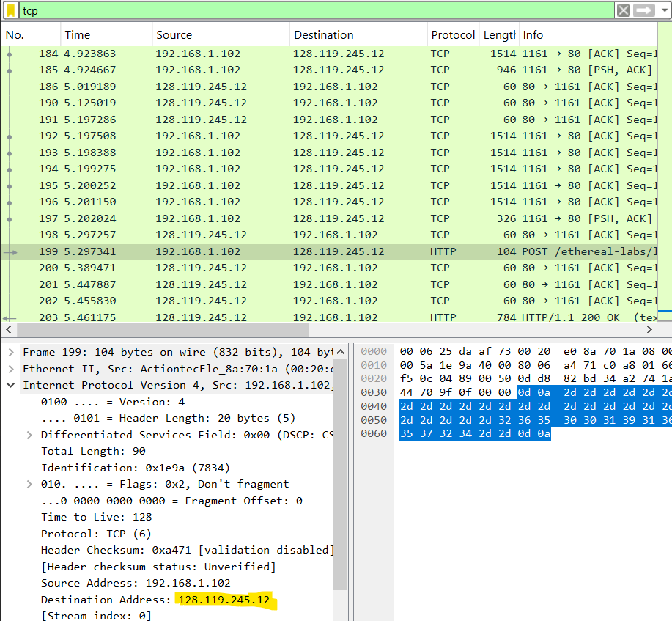The height and width of the screenshot is (621, 672).
Task: Click hex offset row 0040
Action: point(374,407)
